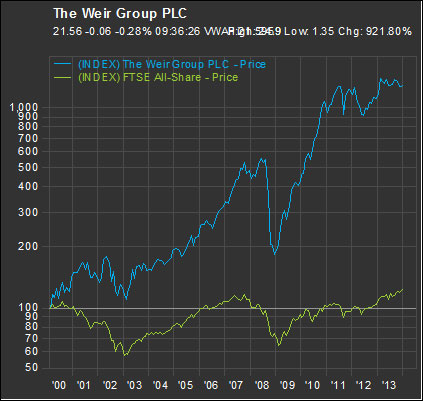423x401 pixels.
Task: Click the Weir Group PLC Price legend label
Action: (x=172, y=64)
